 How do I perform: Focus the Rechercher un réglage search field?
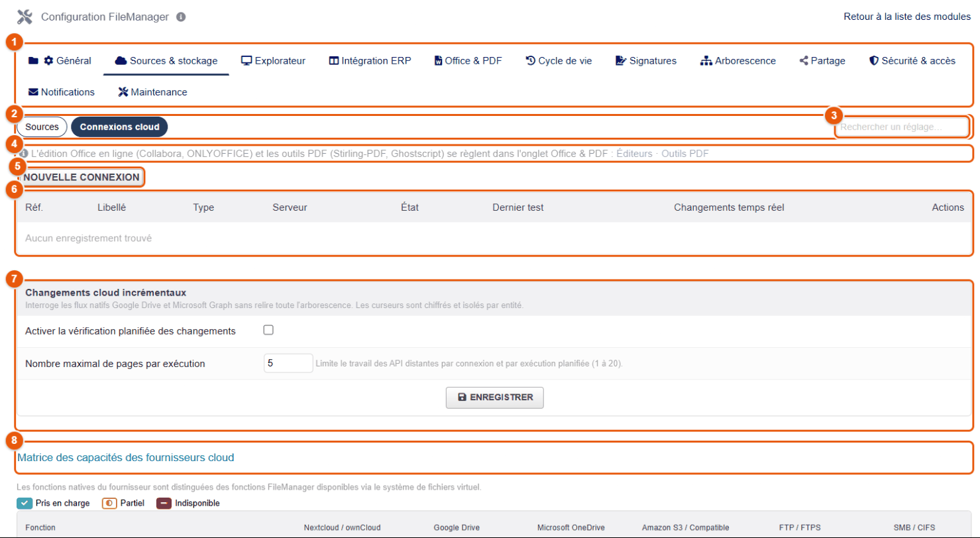click(x=902, y=127)
